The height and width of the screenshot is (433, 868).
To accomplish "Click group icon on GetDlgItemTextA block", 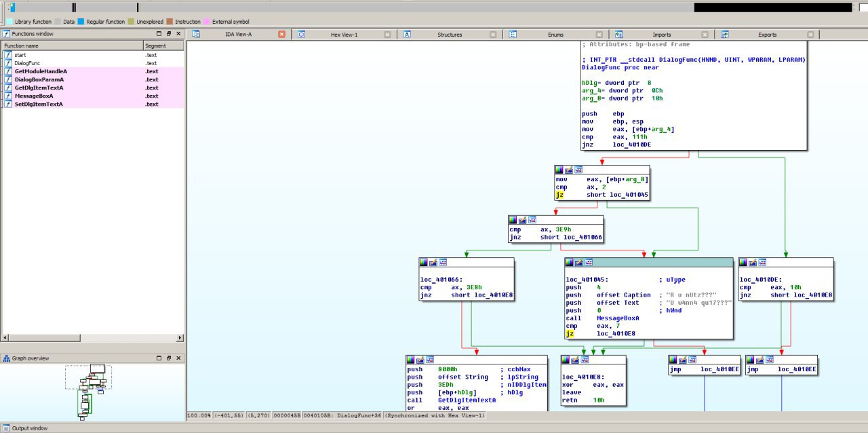I will click(430, 360).
